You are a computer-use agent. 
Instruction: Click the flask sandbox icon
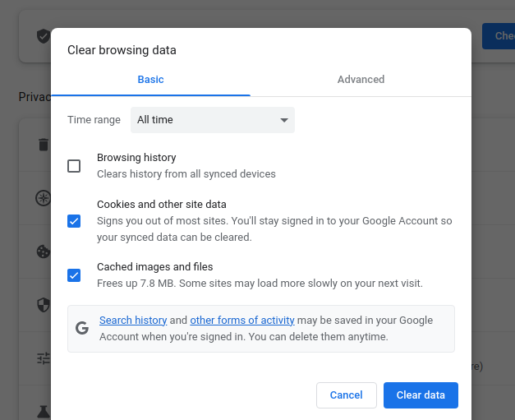(44, 412)
